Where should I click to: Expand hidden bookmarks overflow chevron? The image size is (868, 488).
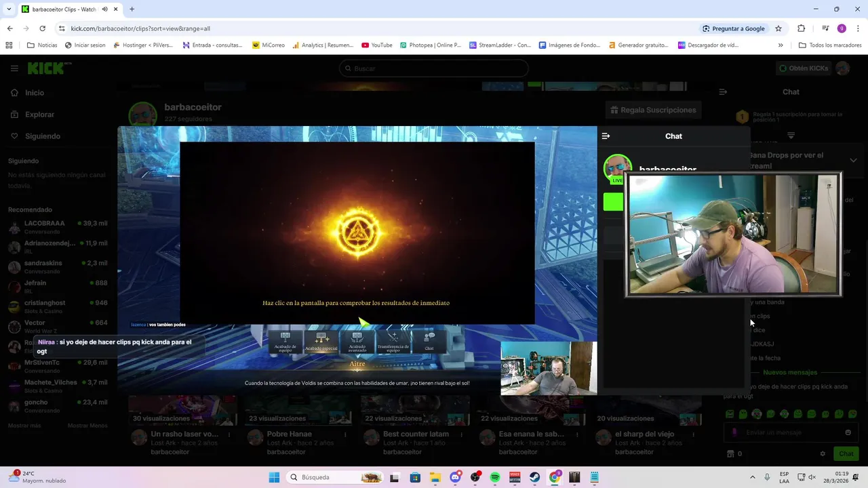[781, 45]
